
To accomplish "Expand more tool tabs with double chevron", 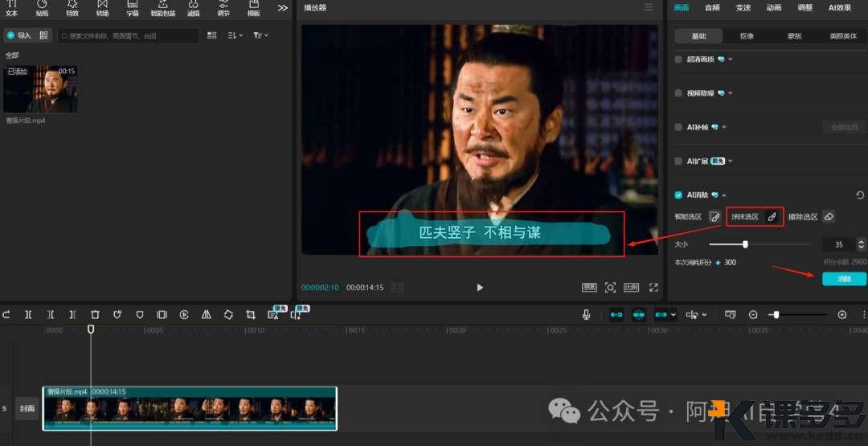I will point(283,8).
